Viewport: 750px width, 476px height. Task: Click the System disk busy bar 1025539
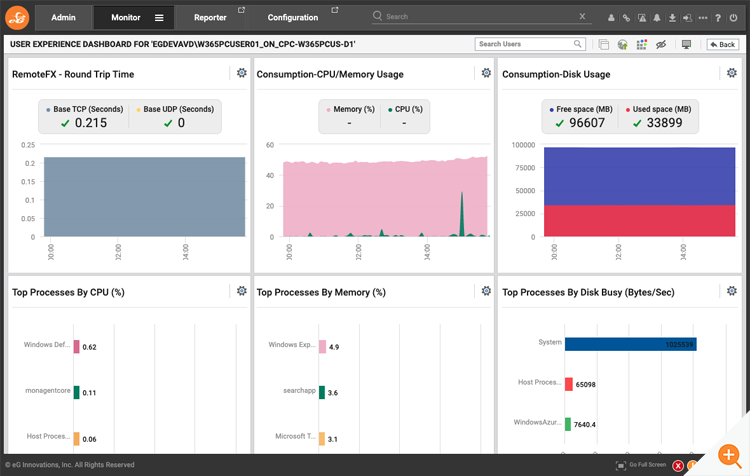(630, 344)
